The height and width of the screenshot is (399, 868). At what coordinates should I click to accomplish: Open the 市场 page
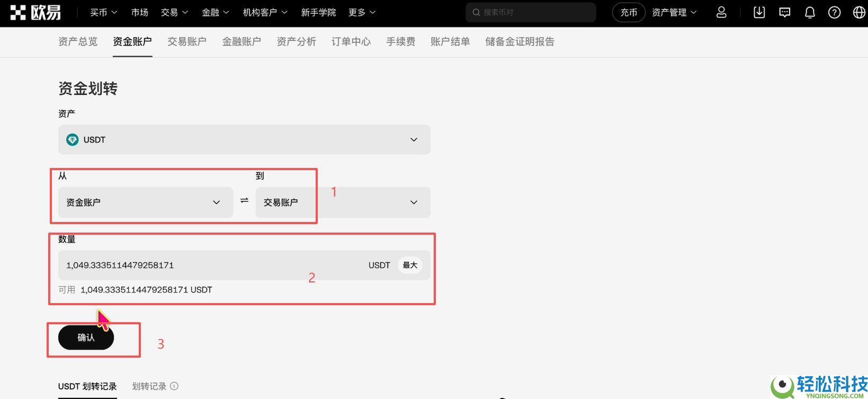click(x=140, y=12)
